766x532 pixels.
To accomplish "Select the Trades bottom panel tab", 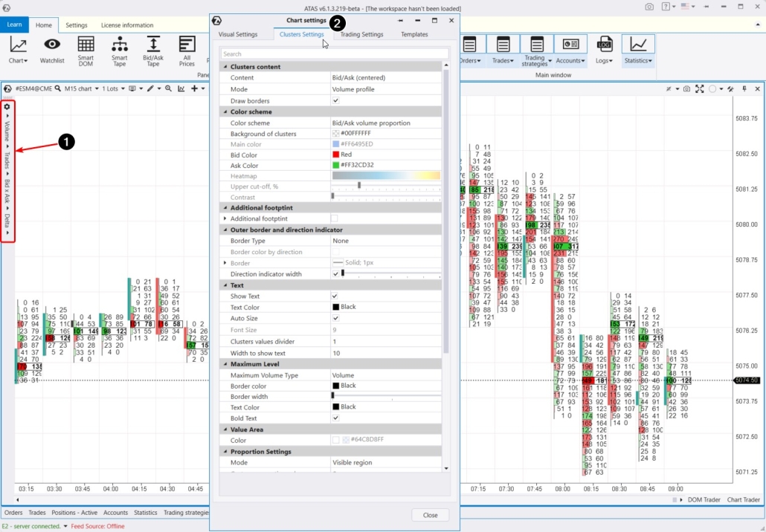I will pyautogui.click(x=36, y=513).
